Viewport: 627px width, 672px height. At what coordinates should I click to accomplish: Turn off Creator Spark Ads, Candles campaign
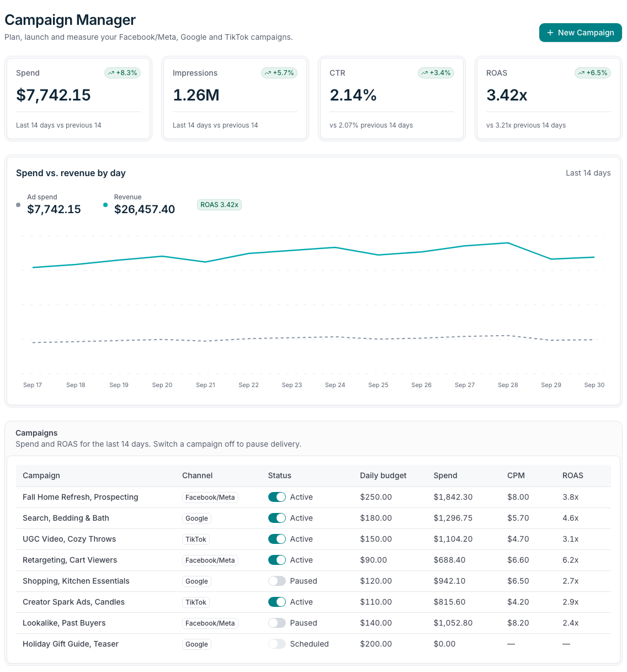[x=277, y=602]
